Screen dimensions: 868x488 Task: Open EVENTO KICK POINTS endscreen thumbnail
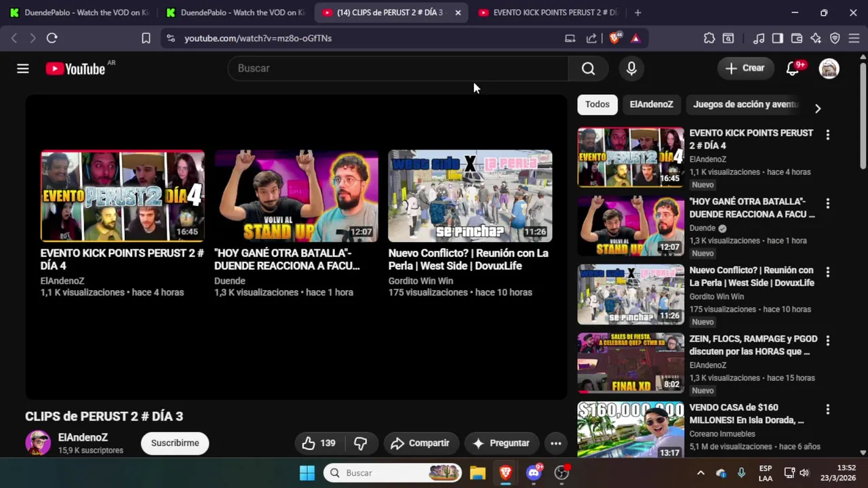coord(123,196)
